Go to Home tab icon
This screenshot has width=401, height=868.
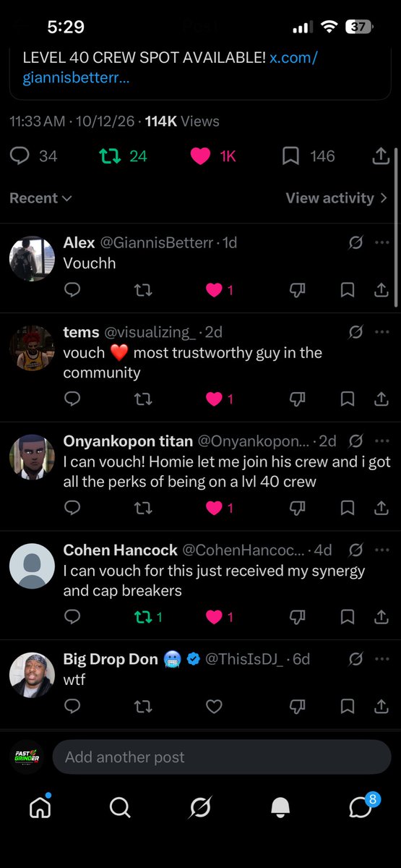click(40, 806)
